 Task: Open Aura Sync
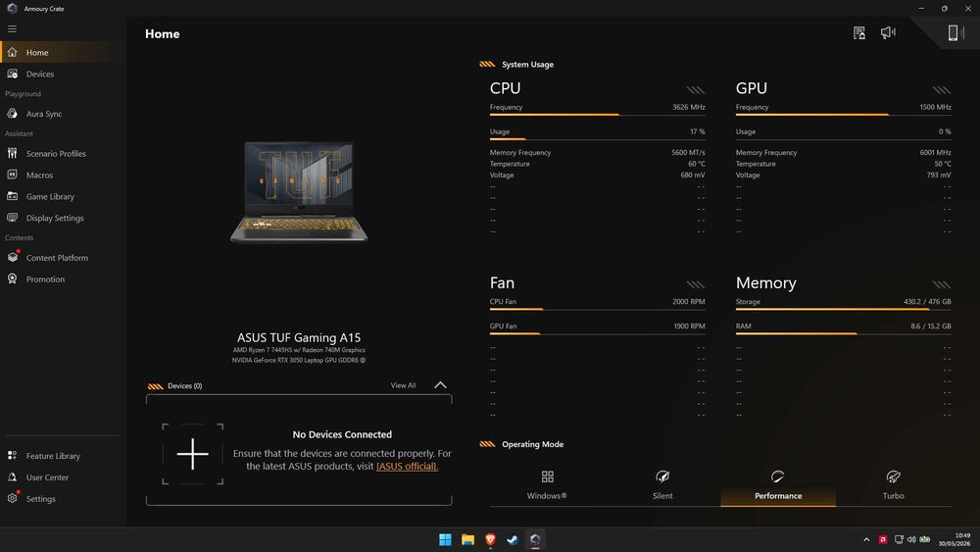coord(63,114)
